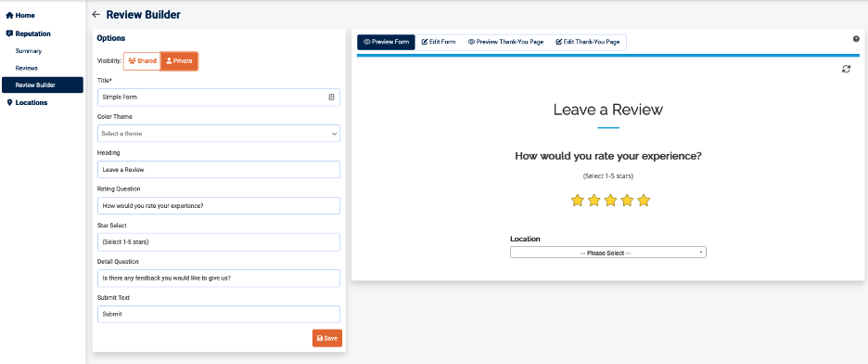Click into the Rating Question field
Viewport: 868px width, 364px height.
tap(218, 205)
